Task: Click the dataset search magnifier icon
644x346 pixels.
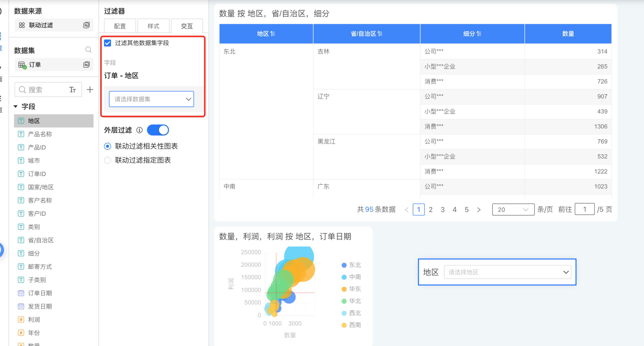Action: click(89, 50)
